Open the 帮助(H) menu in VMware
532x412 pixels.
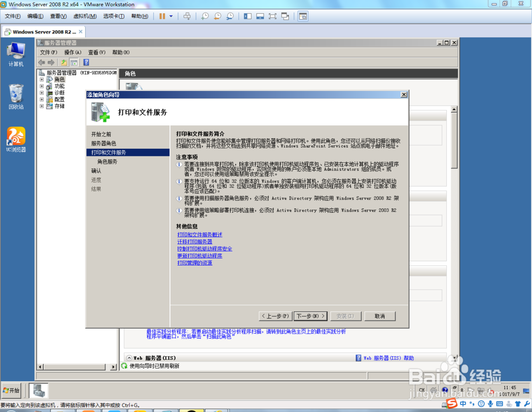139,16
